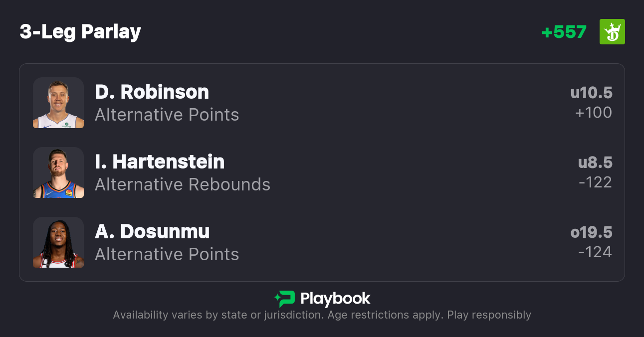
Task: Click the -122 odds value
Action: pyautogui.click(x=595, y=182)
